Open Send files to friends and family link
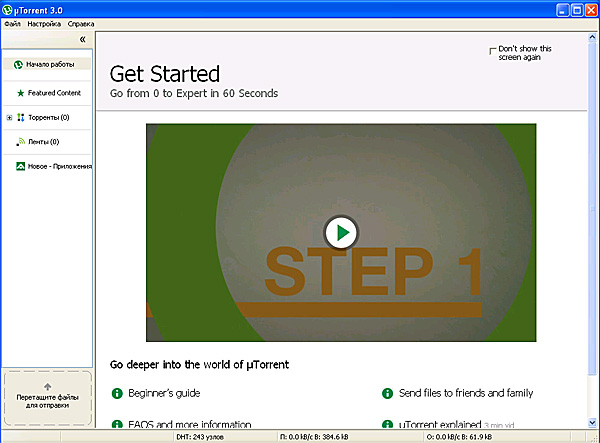600x443 pixels. tap(466, 394)
